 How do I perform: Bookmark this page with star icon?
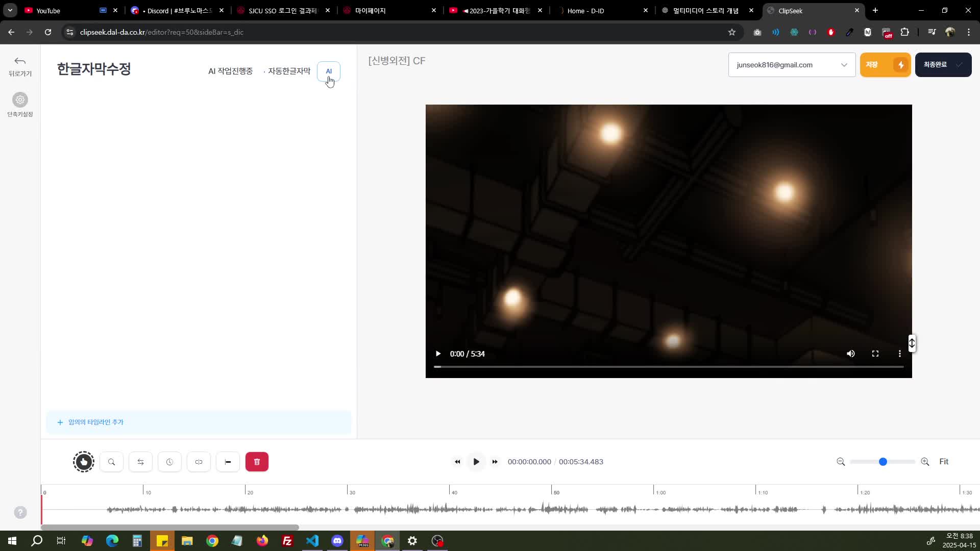point(732,32)
